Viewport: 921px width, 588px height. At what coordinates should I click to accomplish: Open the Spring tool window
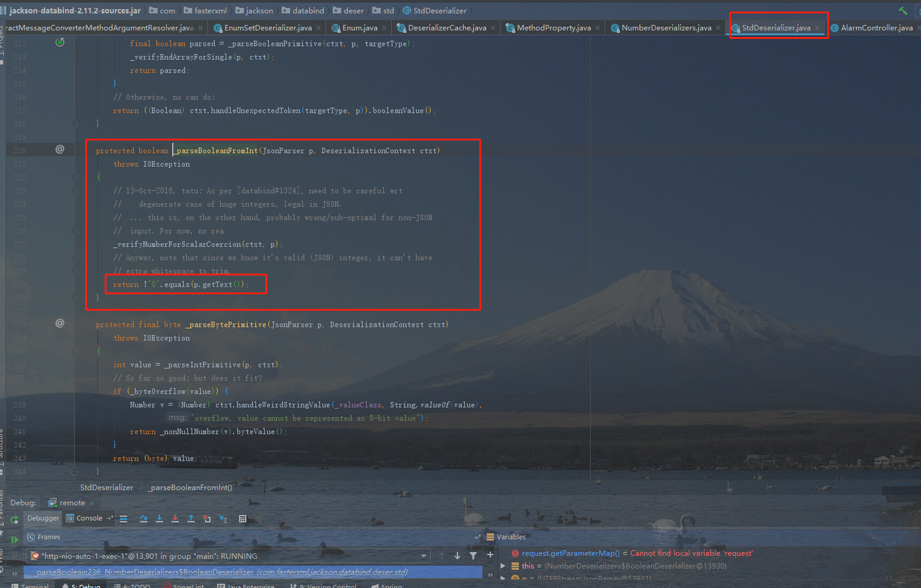tap(387, 586)
